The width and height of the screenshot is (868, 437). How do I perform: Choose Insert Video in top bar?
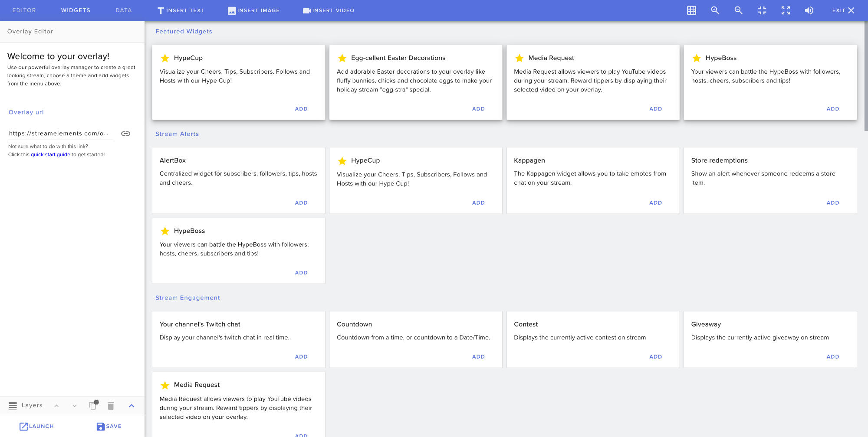tap(329, 10)
